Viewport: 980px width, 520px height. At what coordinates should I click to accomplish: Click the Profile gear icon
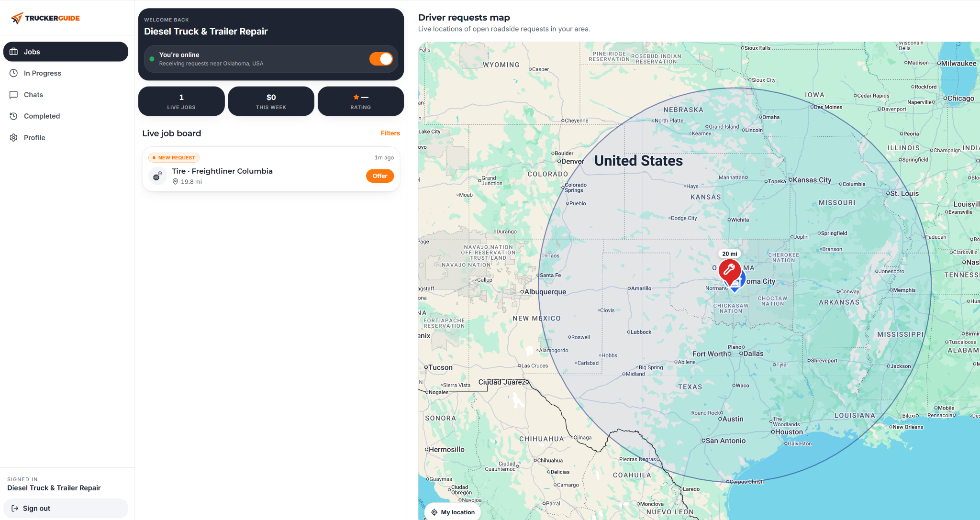coord(14,138)
